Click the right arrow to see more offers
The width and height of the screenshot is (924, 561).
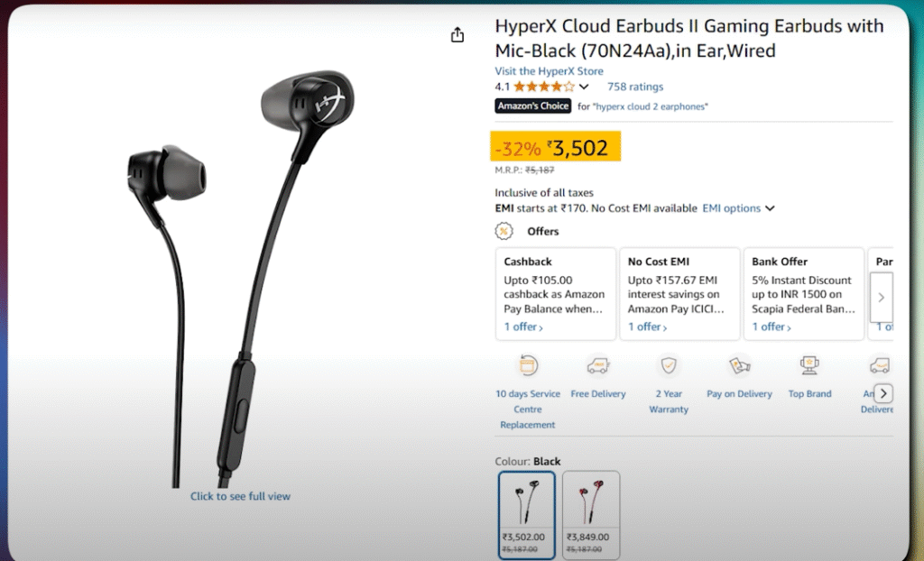click(x=880, y=297)
